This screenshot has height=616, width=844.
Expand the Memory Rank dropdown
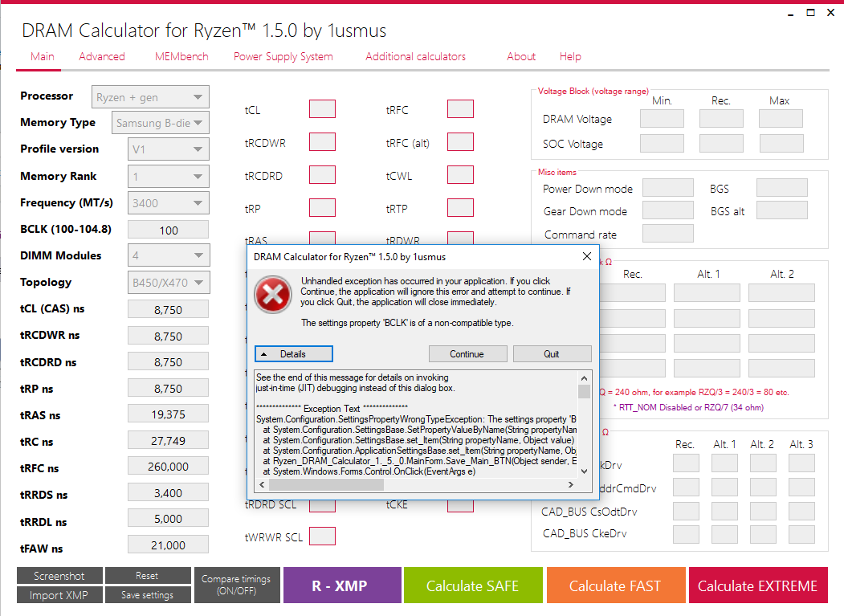(169, 176)
